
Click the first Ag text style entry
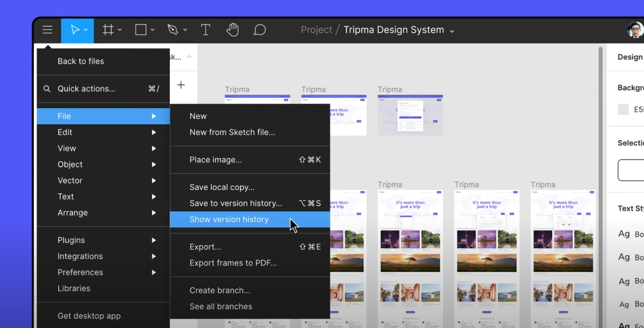tap(631, 234)
